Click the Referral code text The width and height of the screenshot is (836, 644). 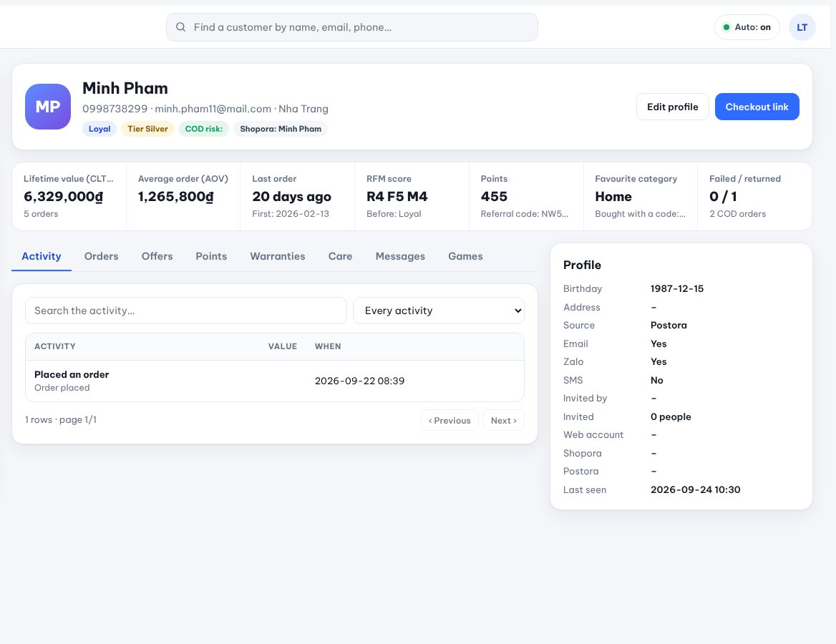[524, 214]
